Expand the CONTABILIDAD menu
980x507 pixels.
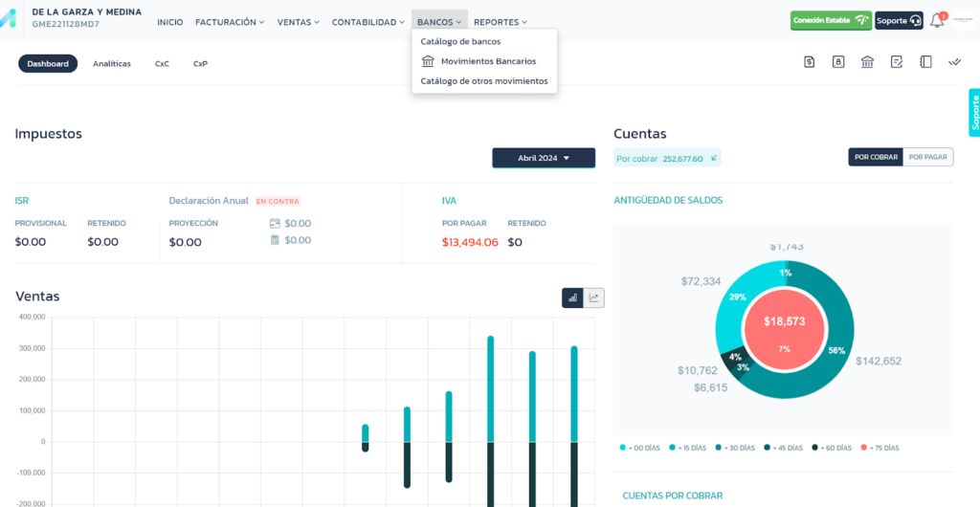[368, 22]
